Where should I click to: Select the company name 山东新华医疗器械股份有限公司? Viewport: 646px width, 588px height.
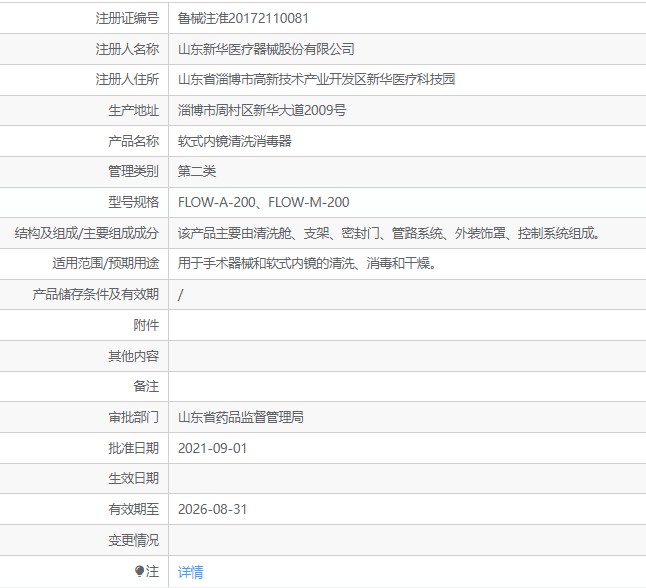(266, 49)
